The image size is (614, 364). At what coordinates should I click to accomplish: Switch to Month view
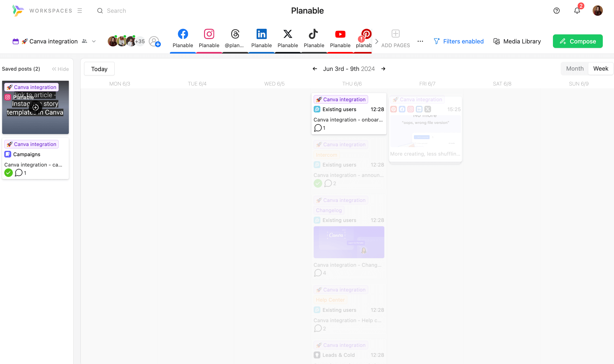[x=575, y=68]
